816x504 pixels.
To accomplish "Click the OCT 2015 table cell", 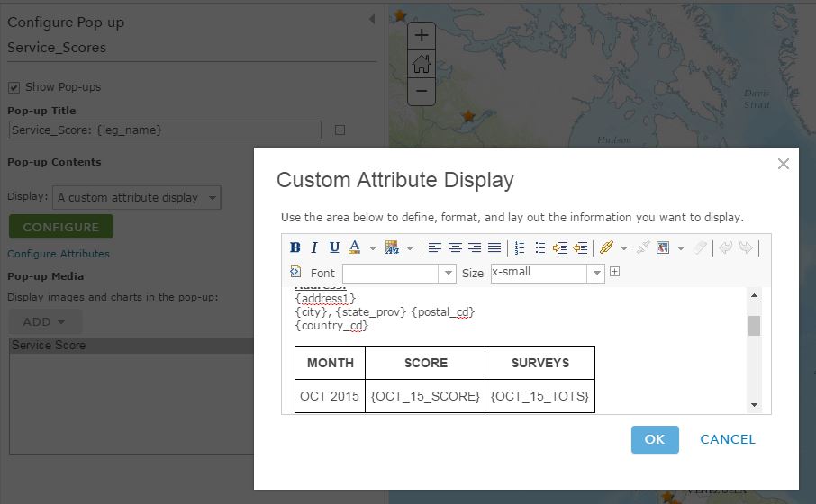I will click(x=330, y=396).
